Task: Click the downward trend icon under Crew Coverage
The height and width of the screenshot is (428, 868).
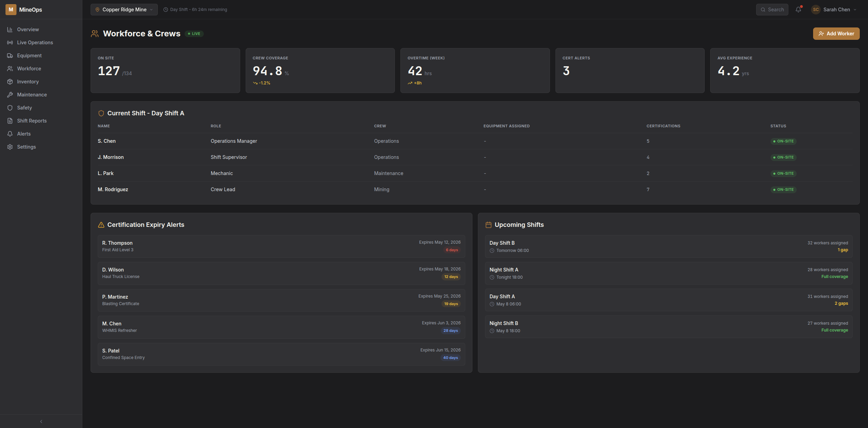Action: [255, 83]
